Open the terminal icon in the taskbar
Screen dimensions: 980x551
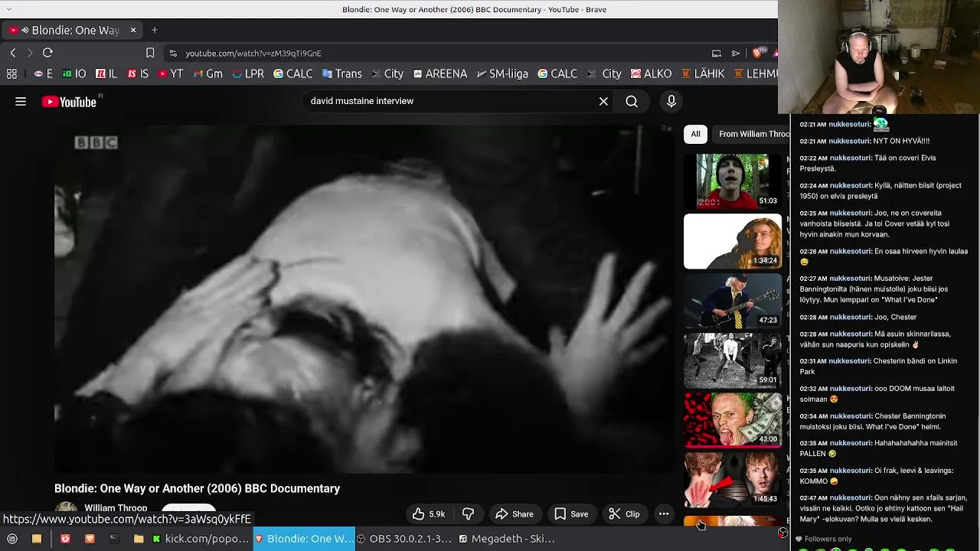(114, 539)
